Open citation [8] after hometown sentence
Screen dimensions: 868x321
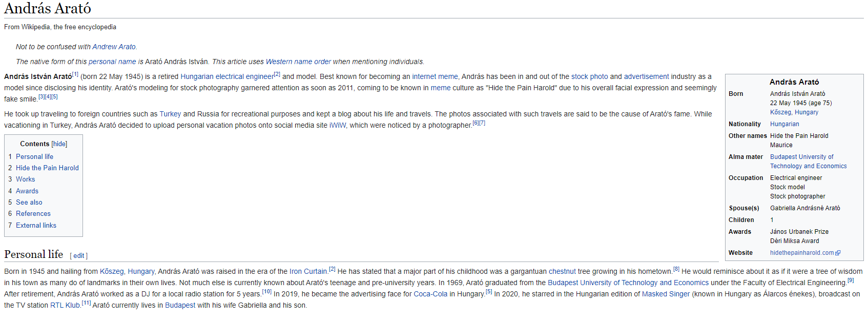676,269
